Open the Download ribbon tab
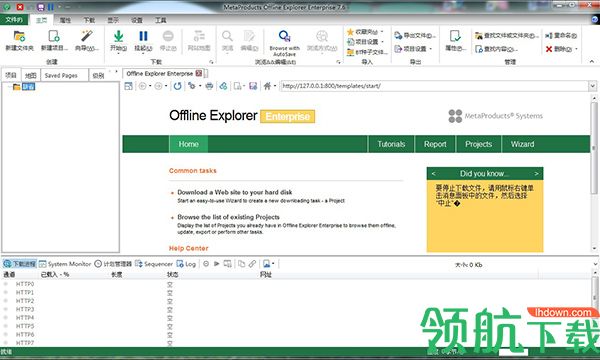The image size is (600, 360). 89,20
